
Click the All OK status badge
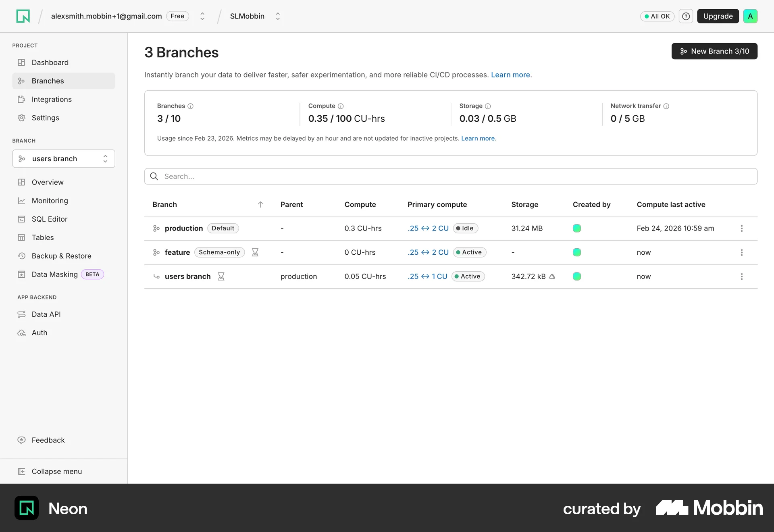(x=657, y=16)
